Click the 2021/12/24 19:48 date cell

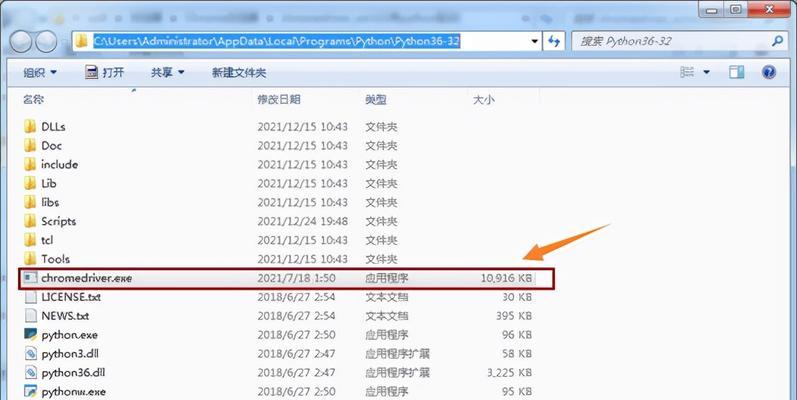302,221
